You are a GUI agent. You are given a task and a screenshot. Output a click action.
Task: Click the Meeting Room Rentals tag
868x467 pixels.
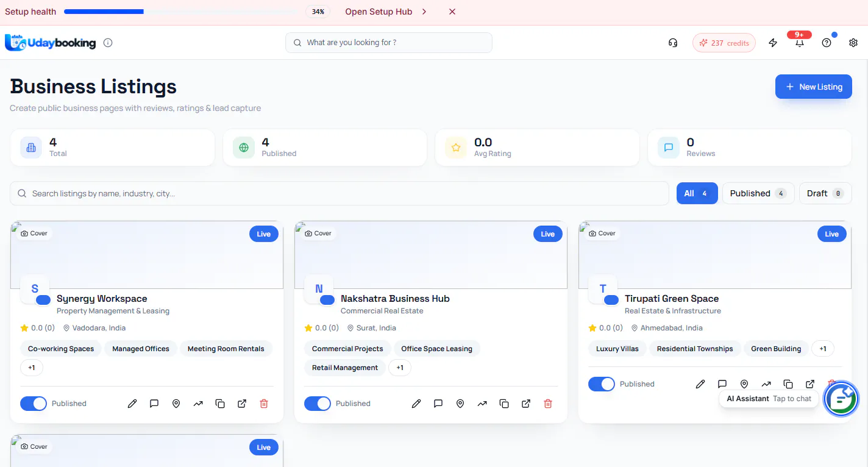[x=226, y=349]
